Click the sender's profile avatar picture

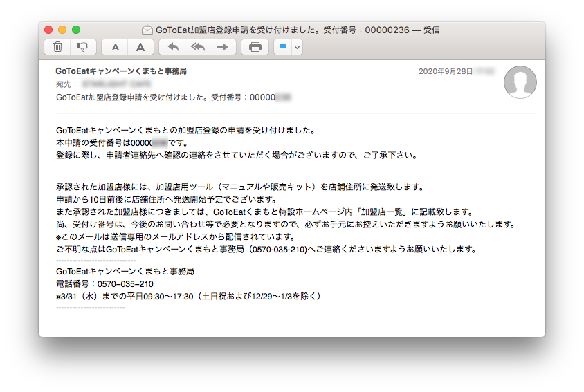[520, 83]
